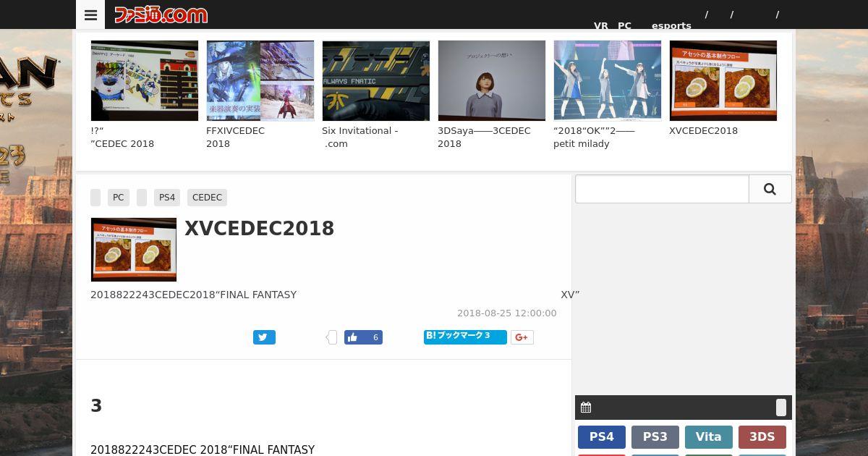The height and width of the screenshot is (456, 868).
Task: Filter by PS4 platform button
Action: (602, 437)
